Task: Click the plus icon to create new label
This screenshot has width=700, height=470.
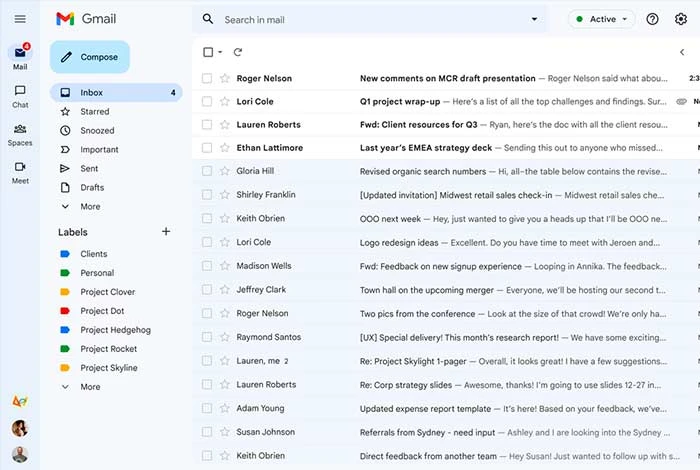Action: coord(166,231)
